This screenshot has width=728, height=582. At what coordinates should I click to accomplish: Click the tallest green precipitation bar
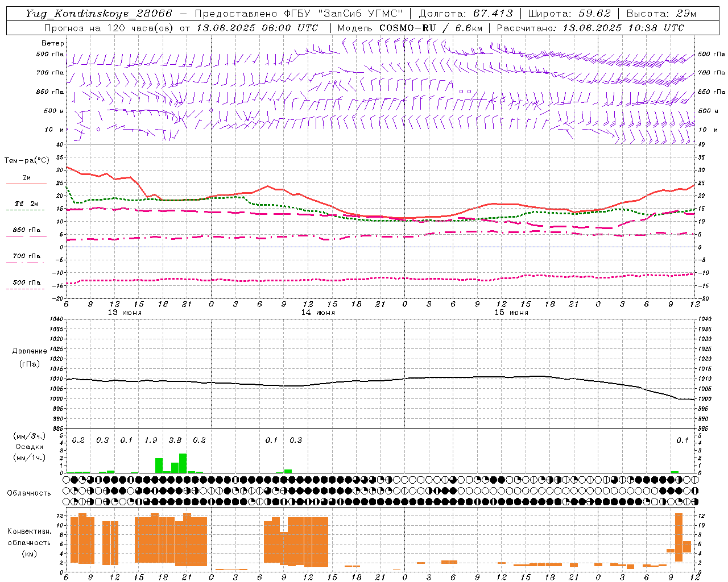click(x=183, y=463)
